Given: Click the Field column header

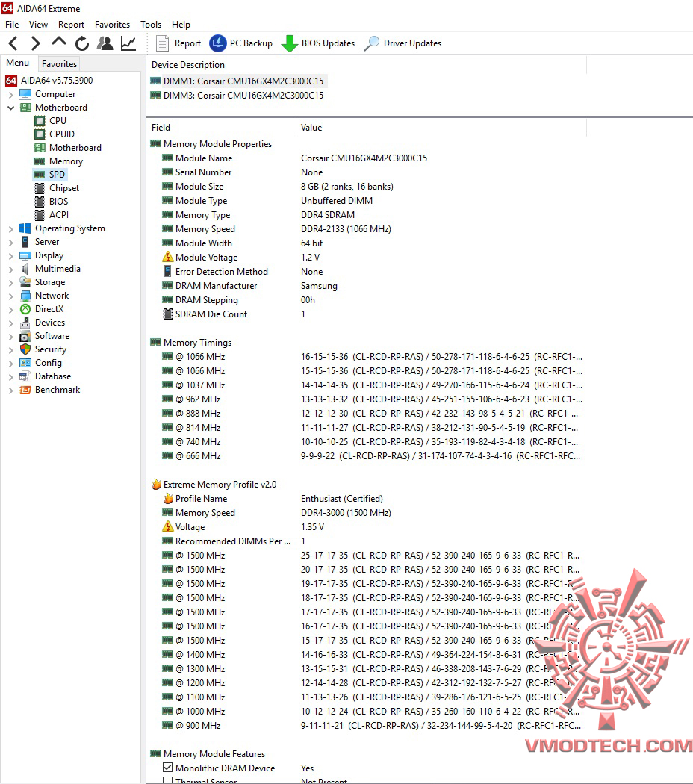Looking at the screenshot, I should pyautogui.click(x=222, y=128).
